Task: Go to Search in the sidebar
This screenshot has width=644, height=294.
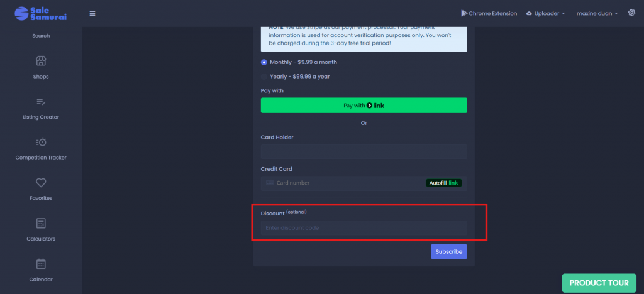Action: point(41,36)
